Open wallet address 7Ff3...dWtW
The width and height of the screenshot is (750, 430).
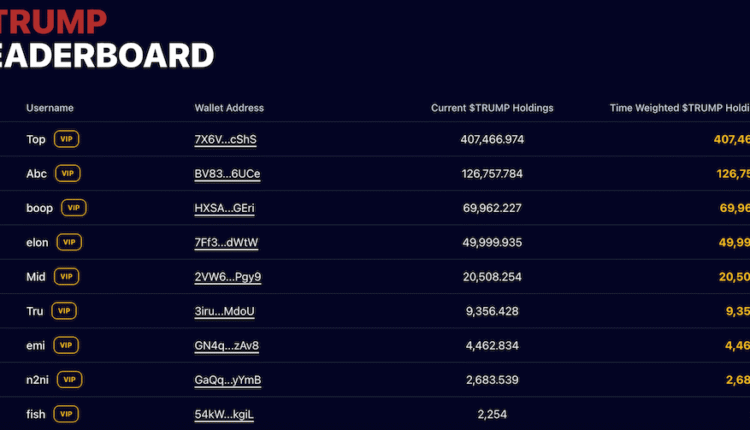pos(226,242)
